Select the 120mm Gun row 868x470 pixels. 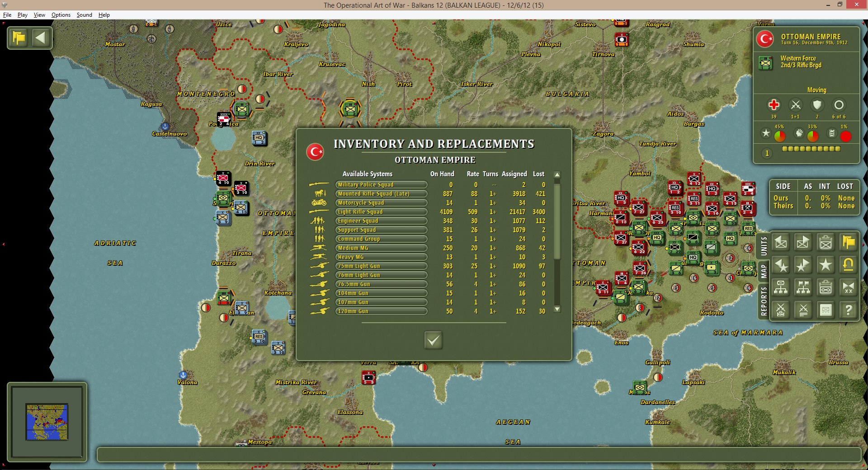point(427,311)
